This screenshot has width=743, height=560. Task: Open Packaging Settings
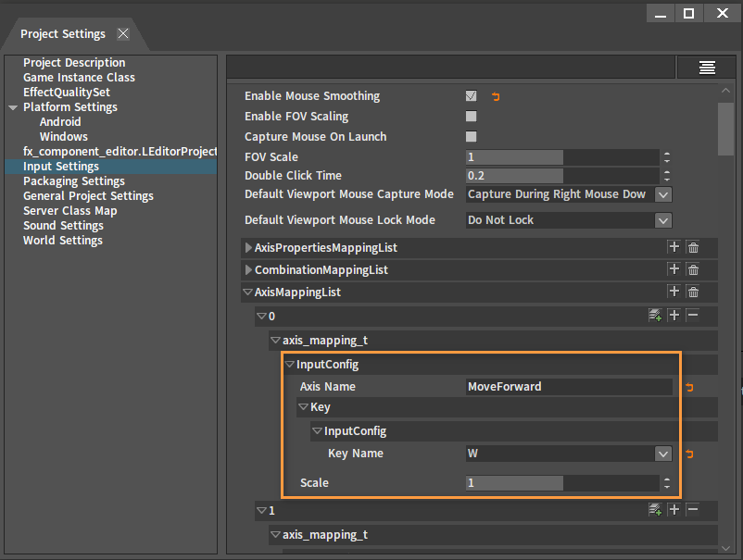coord(74,180)
